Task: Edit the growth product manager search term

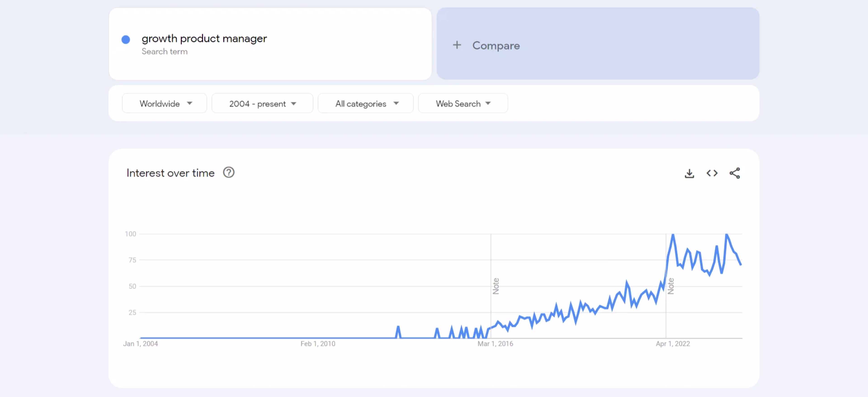Action: coord(204,39)
